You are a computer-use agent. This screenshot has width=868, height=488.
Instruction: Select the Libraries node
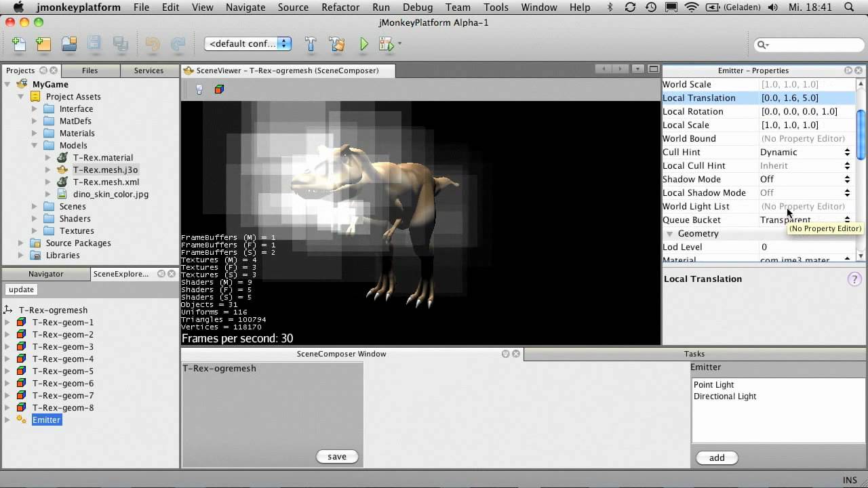click(62, 256)
